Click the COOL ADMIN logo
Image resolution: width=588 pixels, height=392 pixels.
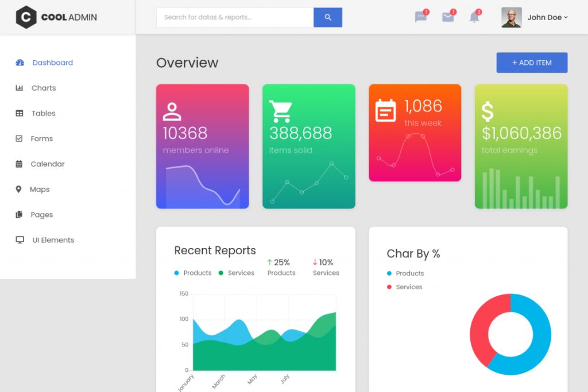coord(55,17)
